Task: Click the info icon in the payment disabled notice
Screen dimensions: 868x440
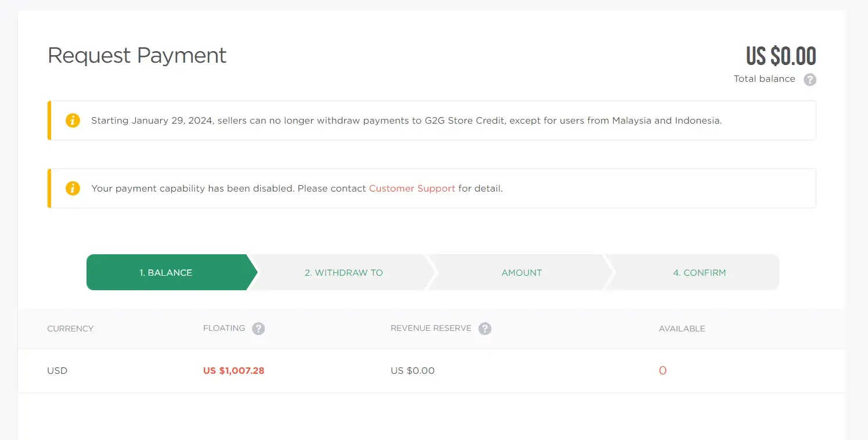Action: 73,189
